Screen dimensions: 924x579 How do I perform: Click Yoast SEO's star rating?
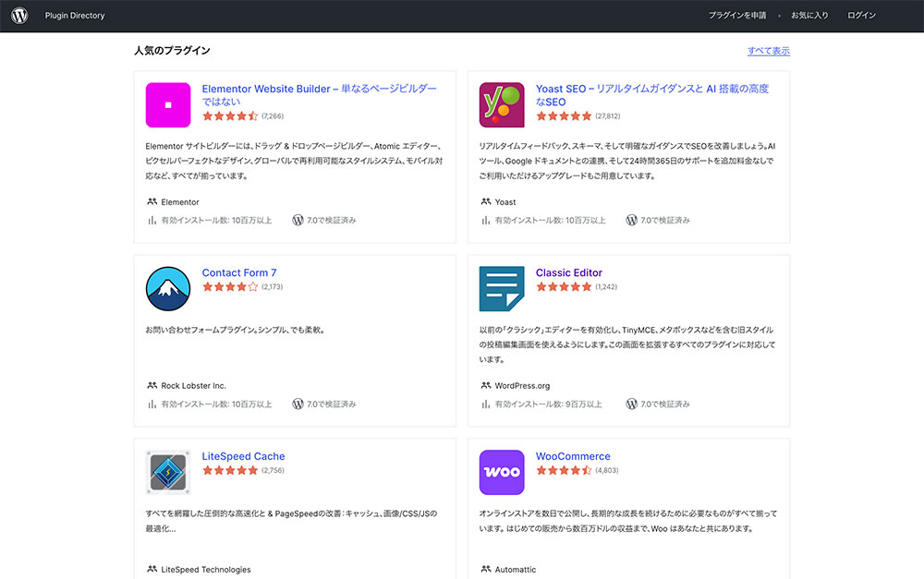(564, 116)
